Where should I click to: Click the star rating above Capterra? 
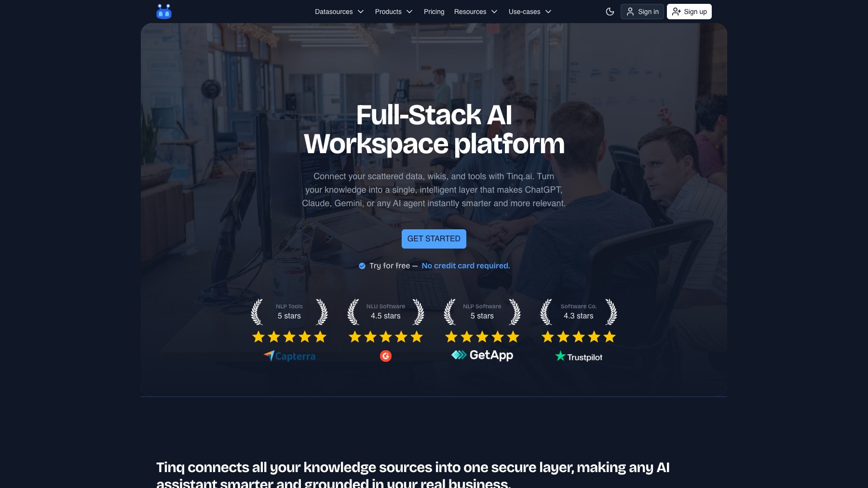(x=289, y=337)
